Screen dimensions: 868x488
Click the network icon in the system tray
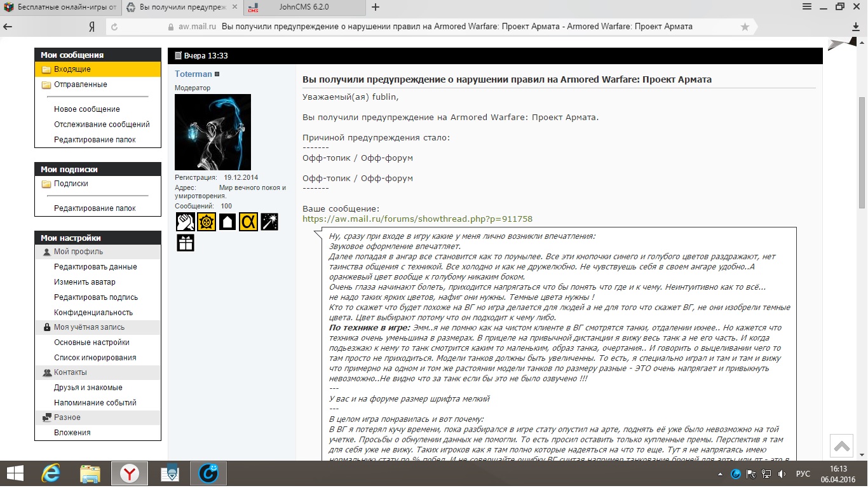point(767,474)
